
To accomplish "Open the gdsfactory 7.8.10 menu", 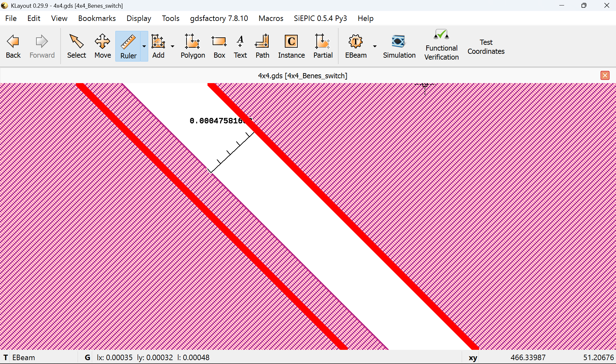I will pyautogui.click(x=219, y=18).
